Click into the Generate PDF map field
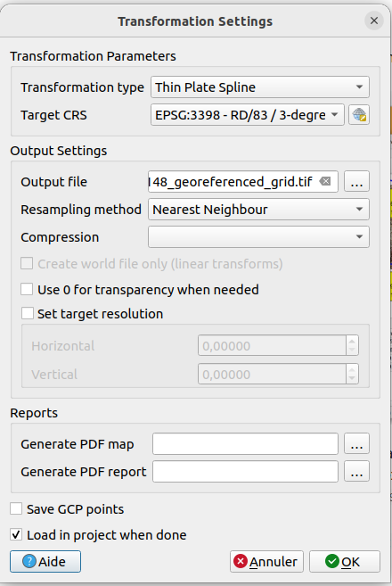 (245, 443)
